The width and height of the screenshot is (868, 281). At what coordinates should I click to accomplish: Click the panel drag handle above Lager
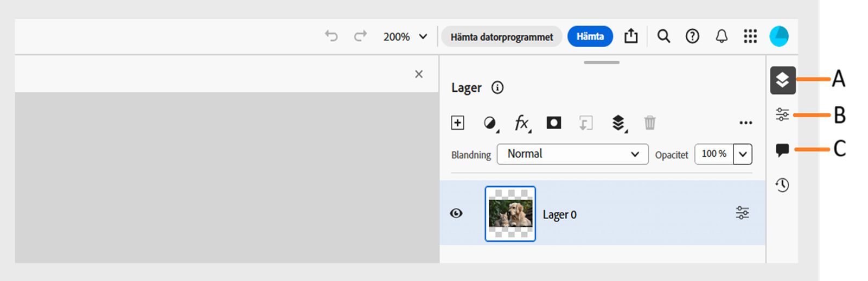pyautogui.click(x=602, y=62)
